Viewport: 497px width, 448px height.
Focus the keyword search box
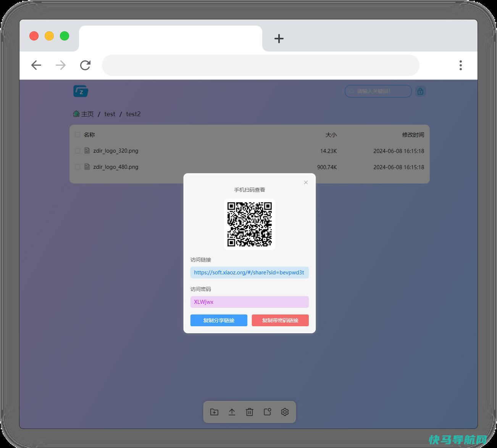[x=378, y=91]
